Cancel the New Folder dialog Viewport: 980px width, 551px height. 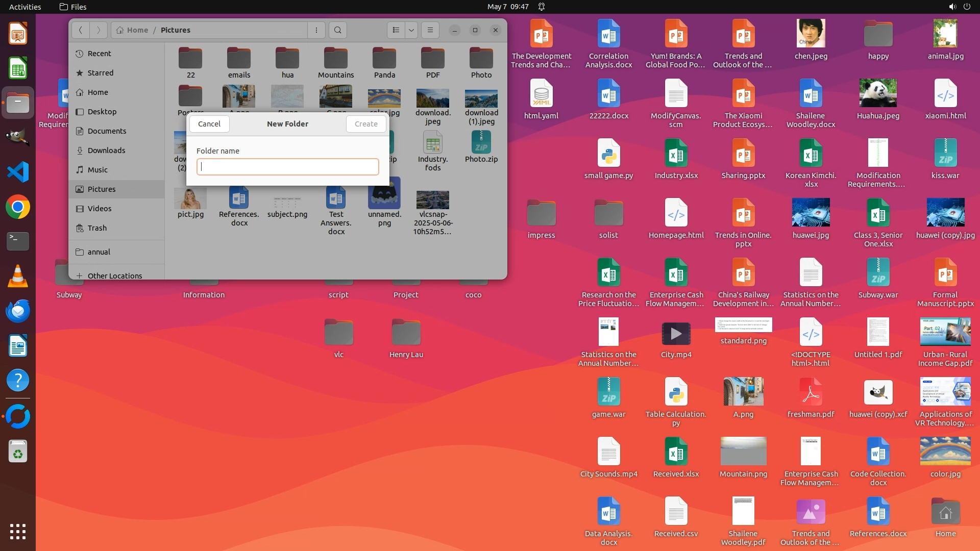point(209,124)
